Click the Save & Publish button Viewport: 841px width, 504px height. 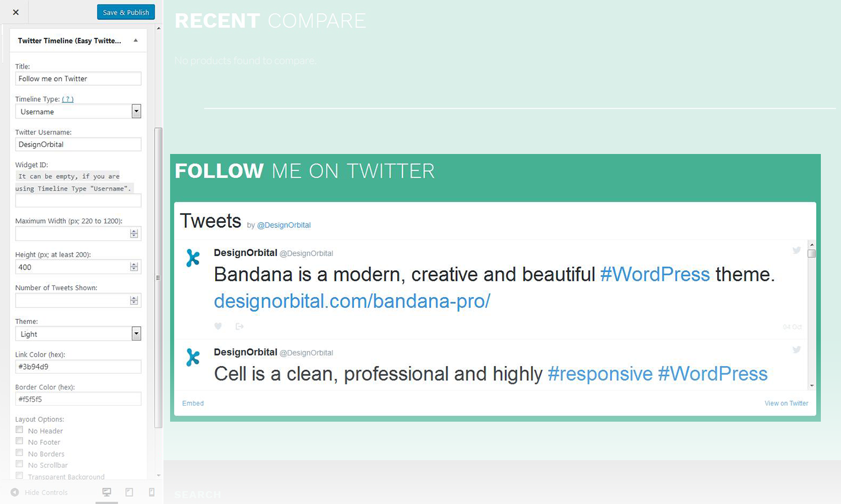coord(126,12)
